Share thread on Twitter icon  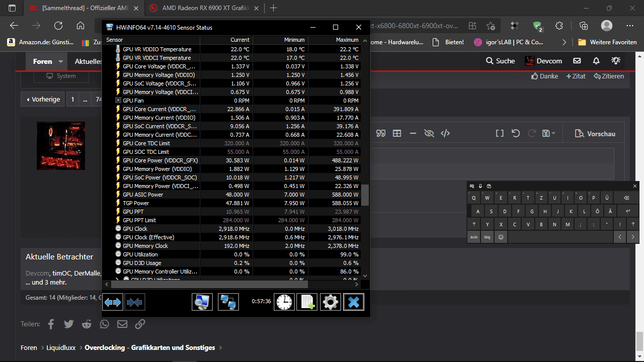click(69, 324)
